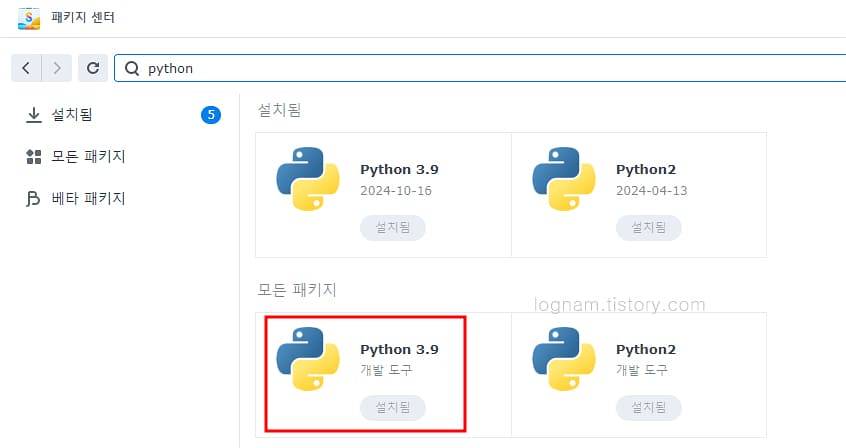
Task: Click 개발 도구 text under Python 3.9
Action: pos(386,370)
